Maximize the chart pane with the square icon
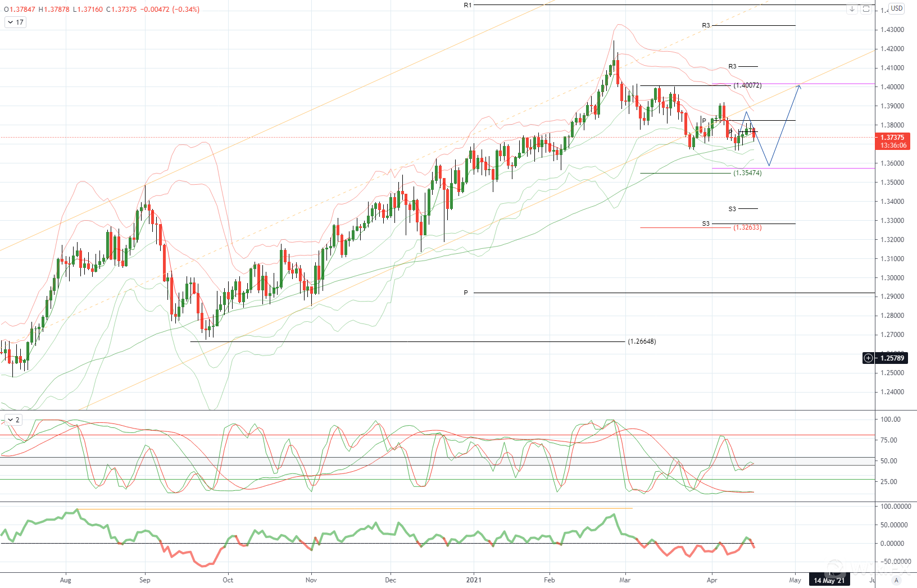 click(866, 9)
